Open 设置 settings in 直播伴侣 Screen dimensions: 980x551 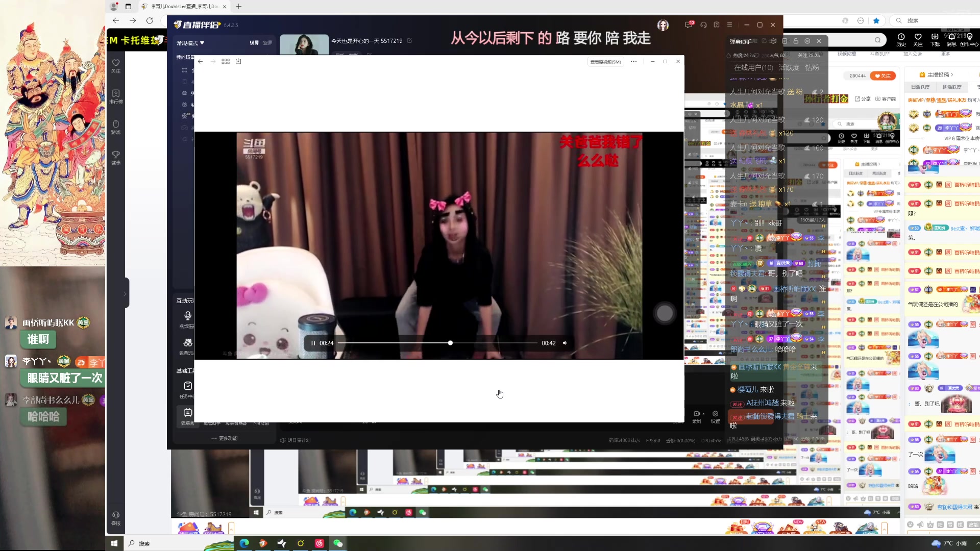716,417
